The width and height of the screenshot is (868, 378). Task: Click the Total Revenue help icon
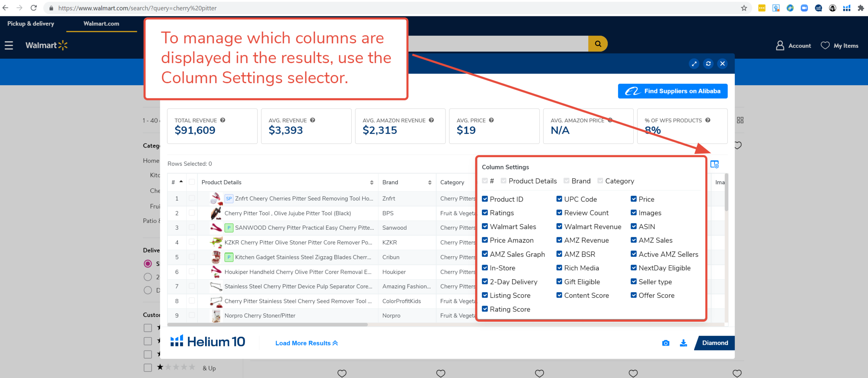click(223, 120)
